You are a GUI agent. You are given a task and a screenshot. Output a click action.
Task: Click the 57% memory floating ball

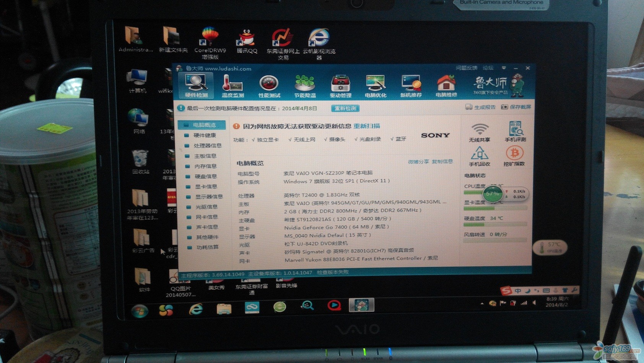[493, 194]
